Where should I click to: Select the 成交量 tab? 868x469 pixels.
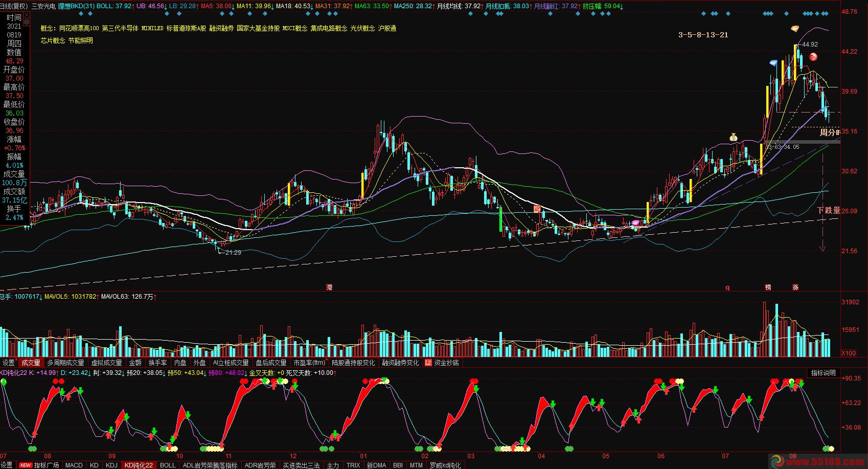coord(31,363)
